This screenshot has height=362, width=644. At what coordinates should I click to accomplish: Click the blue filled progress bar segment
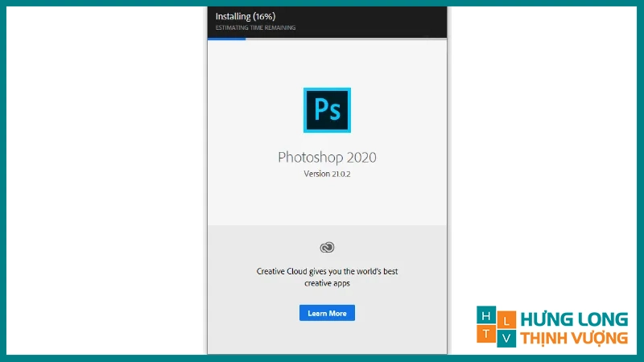(x=226, y=38)
